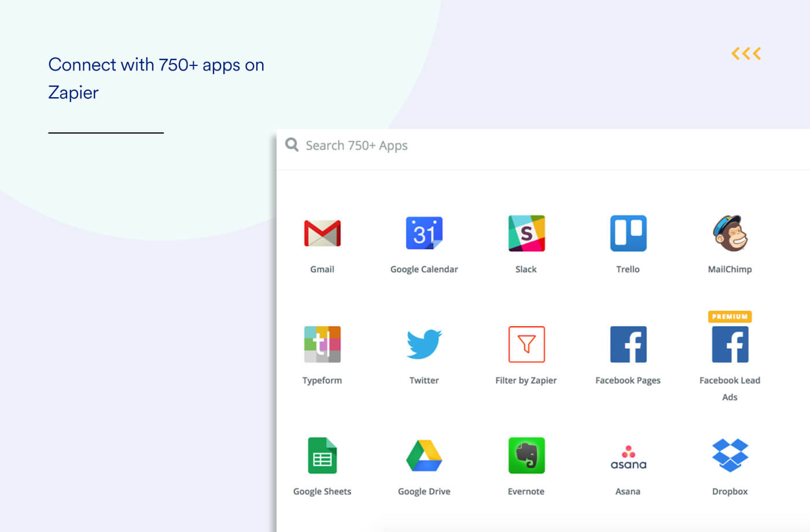Image resolution: width=810 pixels, height=532 pixels.
Task: Select the Facebook Pages icon
Action: pyautogui.click(x=628, y=344)
